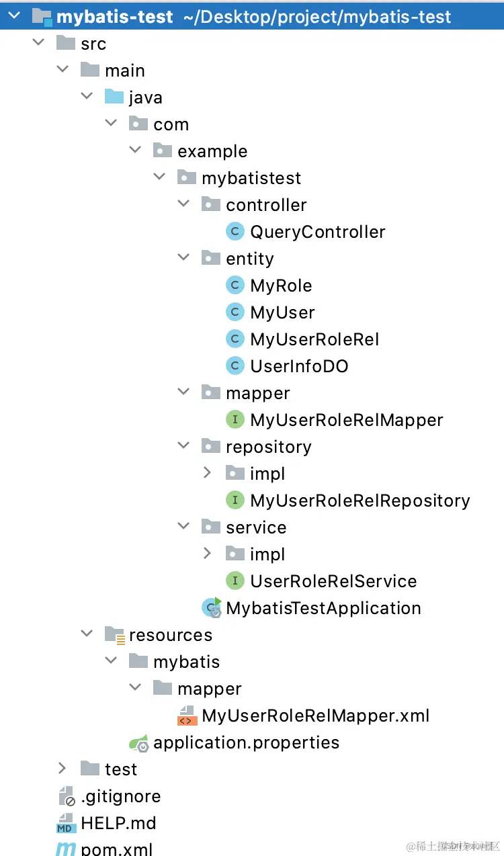Click the pom.xml Maven icon

pos(65,849)
